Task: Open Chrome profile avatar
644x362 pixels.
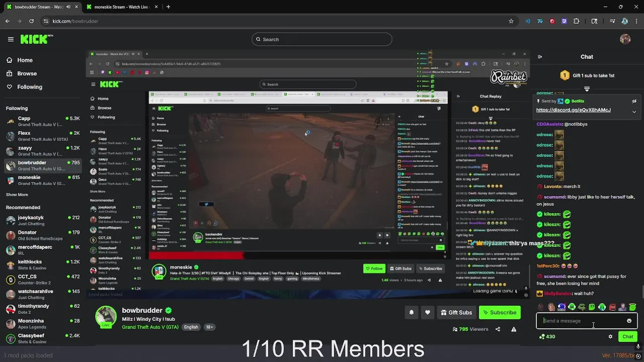Action: click(624, 21)
